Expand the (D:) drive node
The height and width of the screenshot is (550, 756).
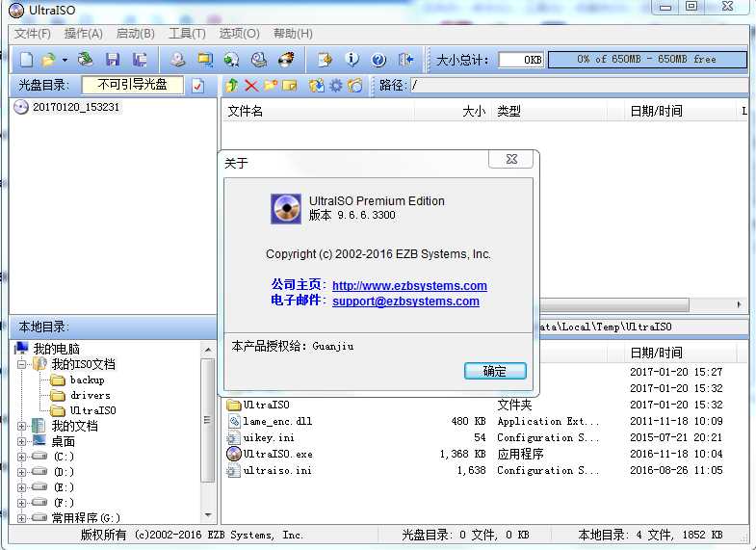coord(22,472)
